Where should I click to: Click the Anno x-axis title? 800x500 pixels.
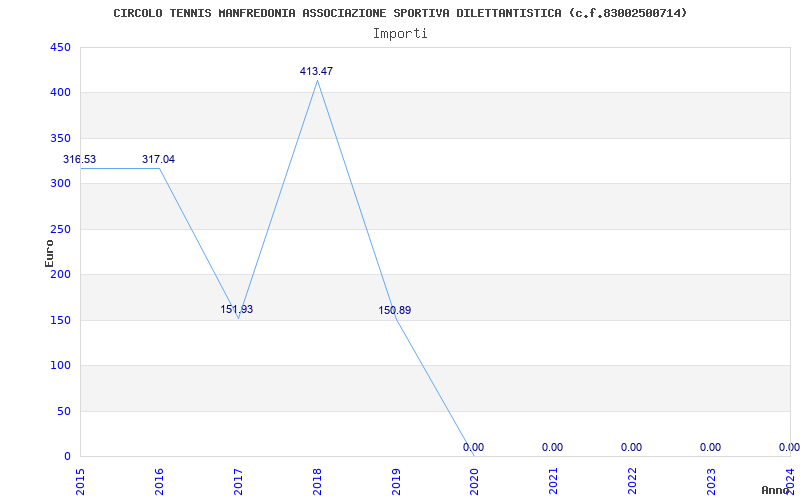[x=776, y=491]
